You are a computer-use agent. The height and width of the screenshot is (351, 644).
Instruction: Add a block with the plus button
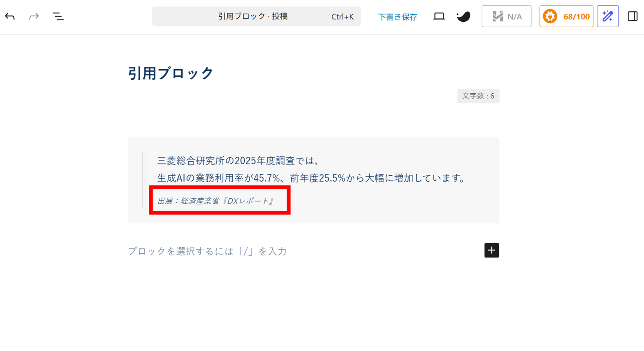492,250
